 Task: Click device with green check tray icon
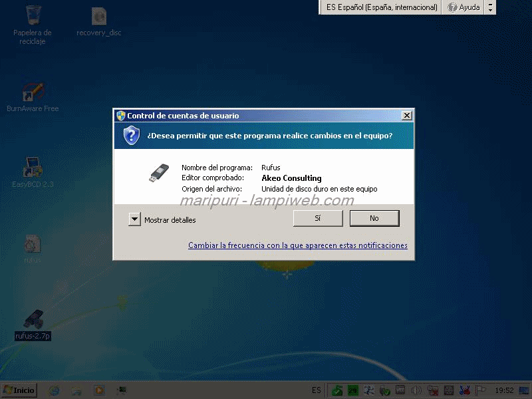coord(385,390)
